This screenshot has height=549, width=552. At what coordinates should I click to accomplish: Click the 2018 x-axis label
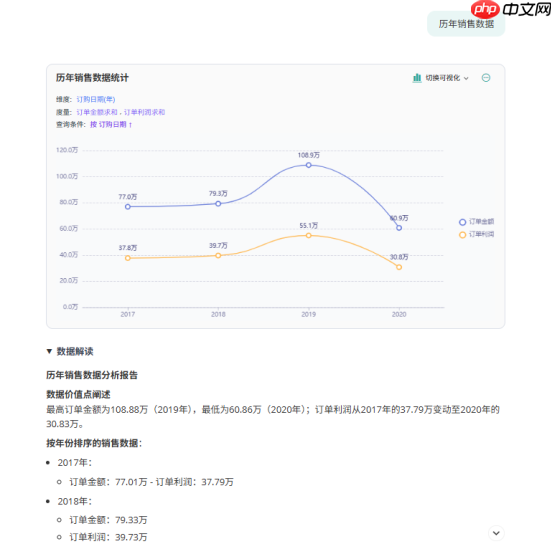(x=218, y=314)
